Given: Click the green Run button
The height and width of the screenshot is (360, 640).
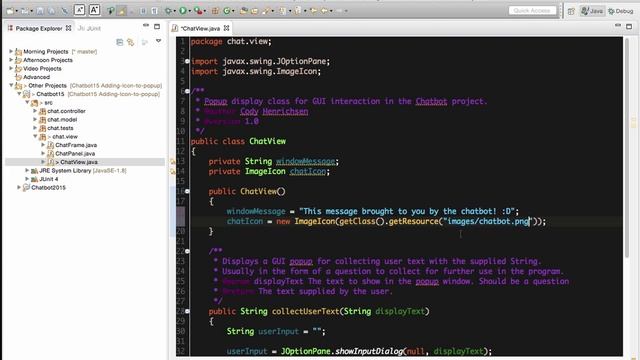Looking at the screenshot, I should [183, 11].
